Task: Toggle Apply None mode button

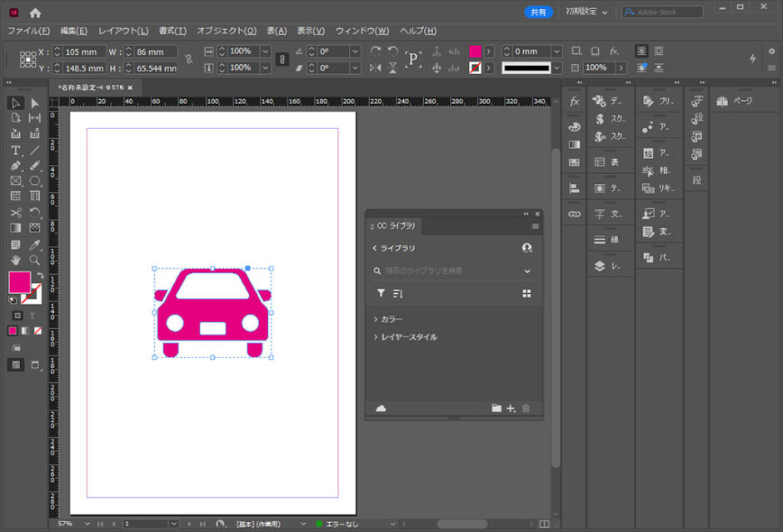Action: (37, 331)
